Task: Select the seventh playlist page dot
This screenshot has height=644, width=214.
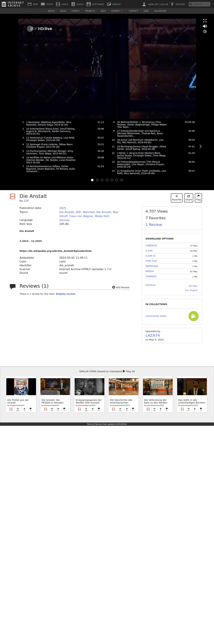Action: [122, 180]
